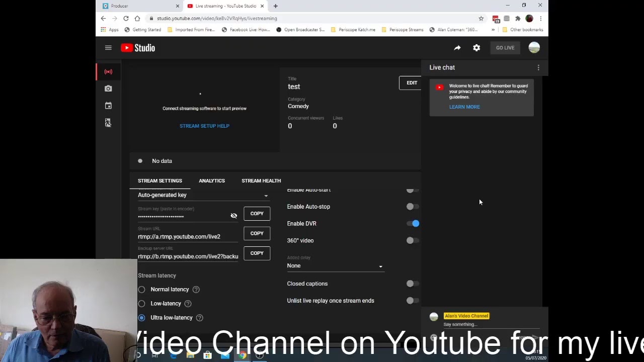Select the Live streaming - YouTube Studio tab
644x362 pixels.
click(x=225, y=6)
